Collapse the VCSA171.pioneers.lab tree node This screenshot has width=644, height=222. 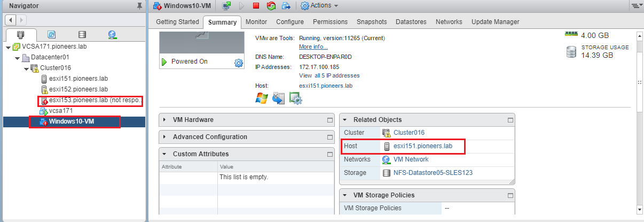click(8, 47)
